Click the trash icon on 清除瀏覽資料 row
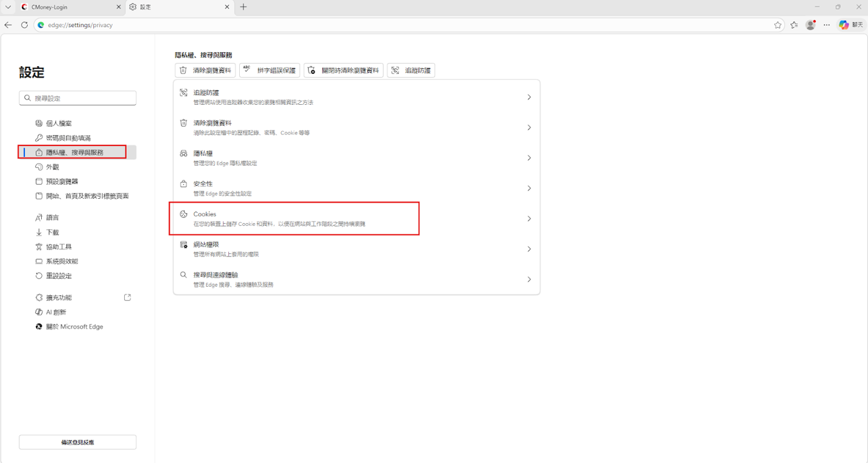The height and width of the screenshot is (463, 868). pos(183,123)
